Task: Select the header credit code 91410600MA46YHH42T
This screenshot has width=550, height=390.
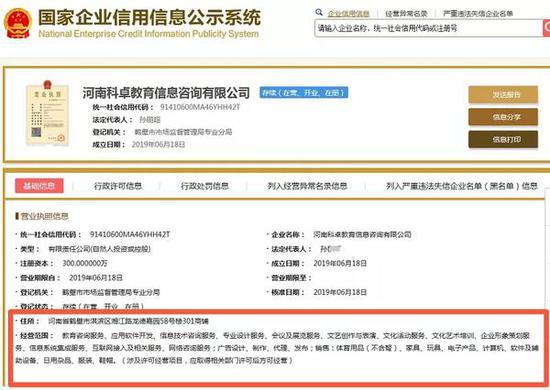Action: point(200,107)
